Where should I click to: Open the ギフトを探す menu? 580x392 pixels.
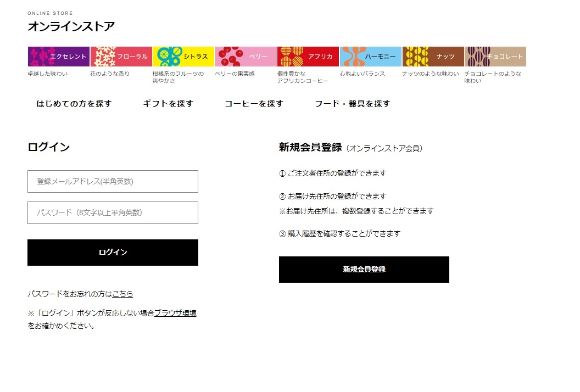(168, 104)
